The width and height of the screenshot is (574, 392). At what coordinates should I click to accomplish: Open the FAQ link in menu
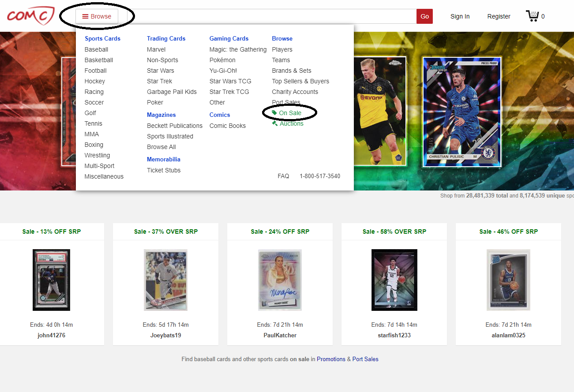click(x=283, y=176)
